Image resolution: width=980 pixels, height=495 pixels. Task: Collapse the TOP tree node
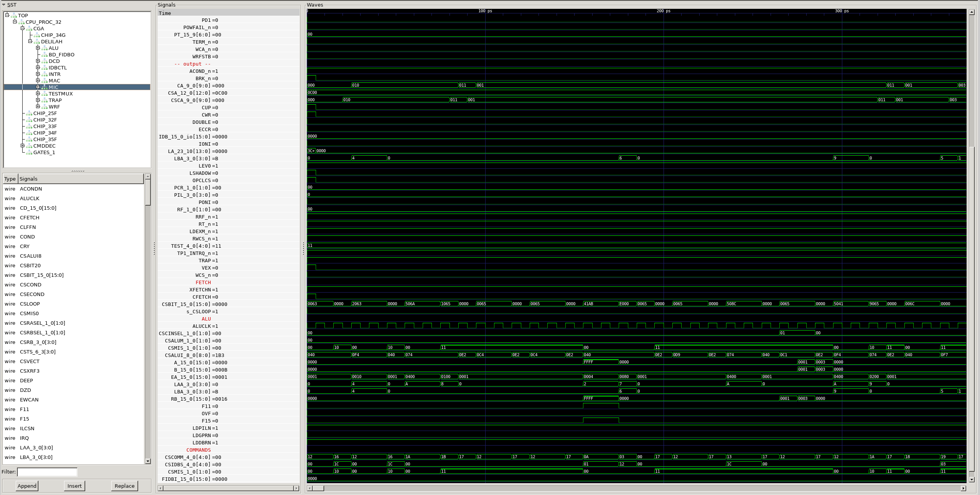(x=7, y=15)
